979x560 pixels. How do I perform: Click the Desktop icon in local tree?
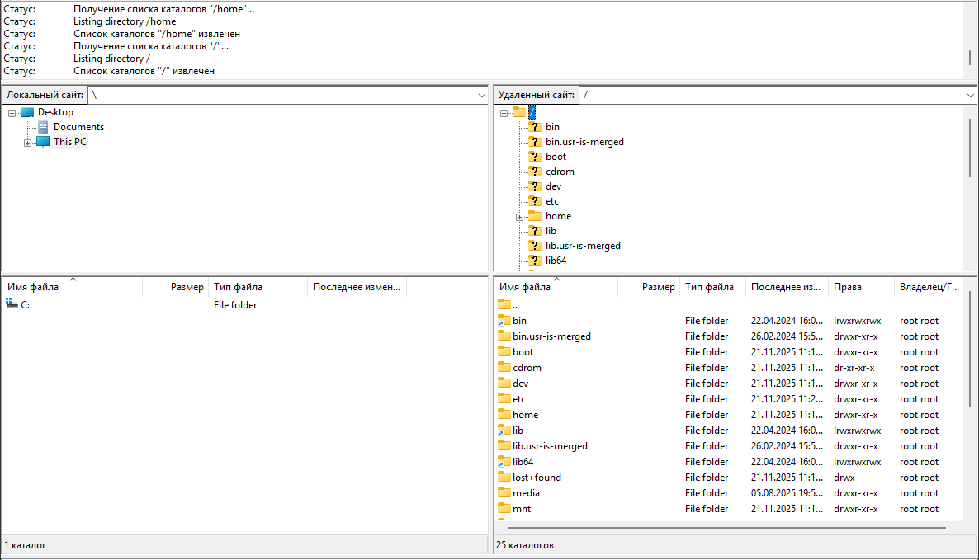tap(27, 112)
